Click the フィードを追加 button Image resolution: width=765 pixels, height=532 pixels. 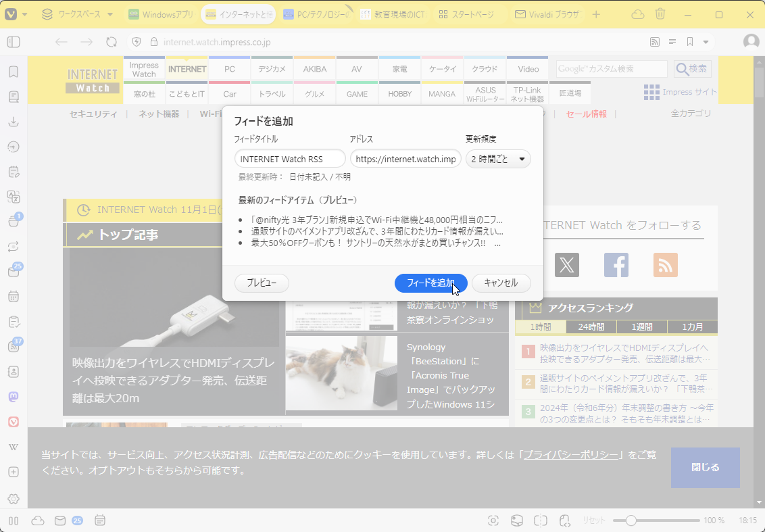[430, 283]
